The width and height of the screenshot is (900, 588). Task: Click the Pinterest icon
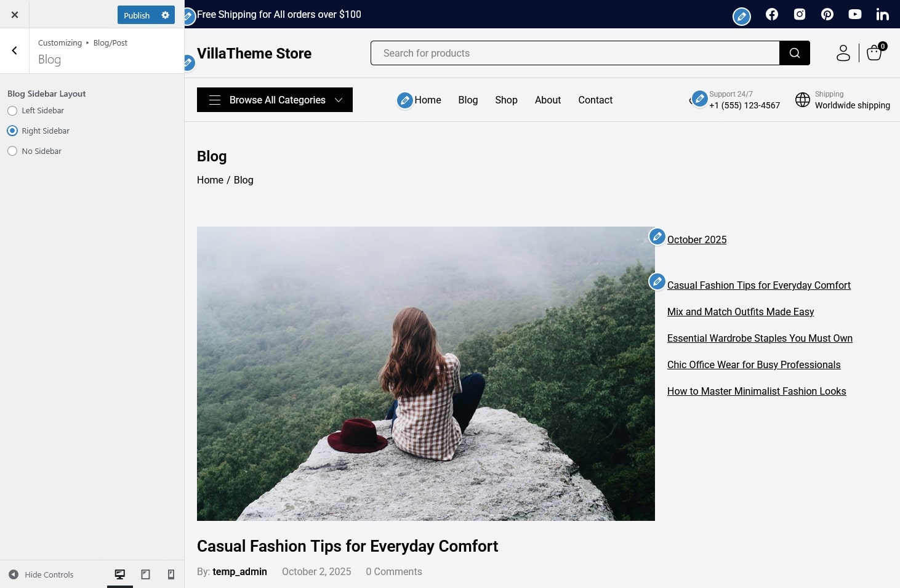tap(827, 14)
